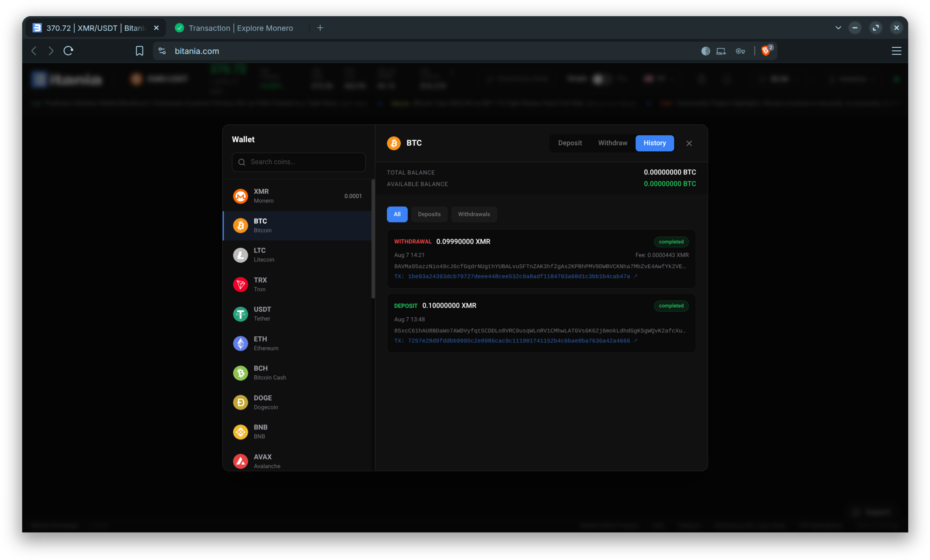Reload the bitania.com page

tap(68, 51)
